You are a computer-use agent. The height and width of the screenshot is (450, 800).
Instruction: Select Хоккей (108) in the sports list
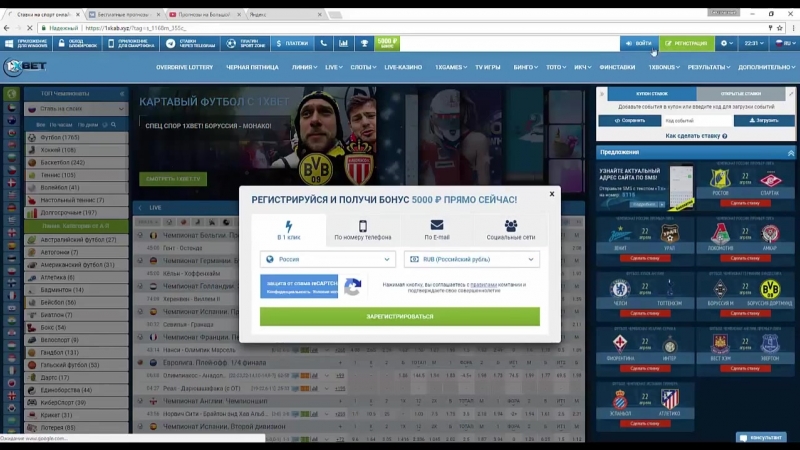(x=77, y=150)
